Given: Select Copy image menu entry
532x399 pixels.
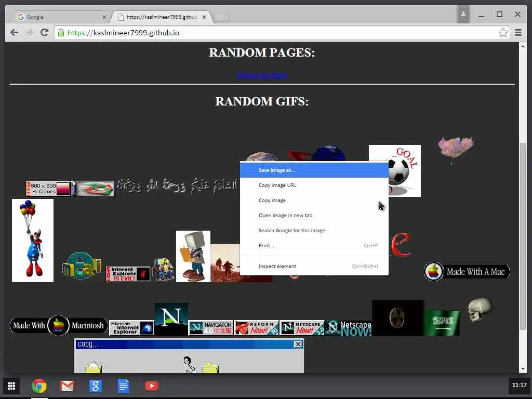Looking at the screenshot, I should [x=314, y=201].
